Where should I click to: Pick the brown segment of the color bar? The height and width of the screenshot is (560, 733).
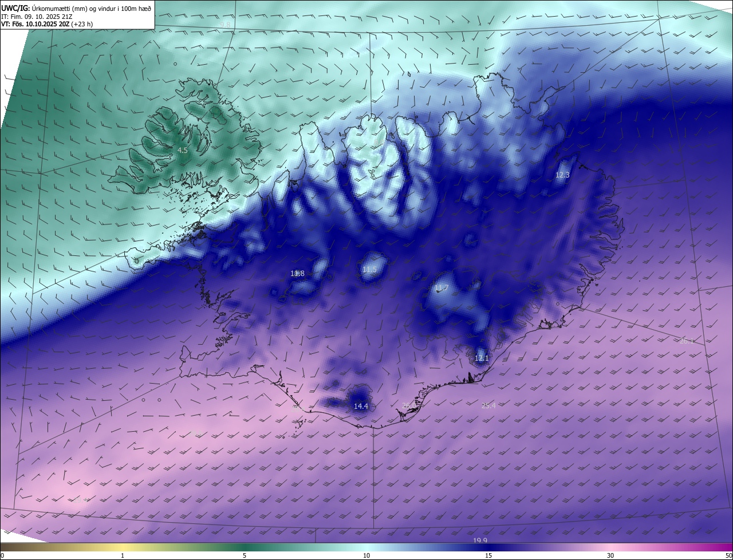[29, 547]
